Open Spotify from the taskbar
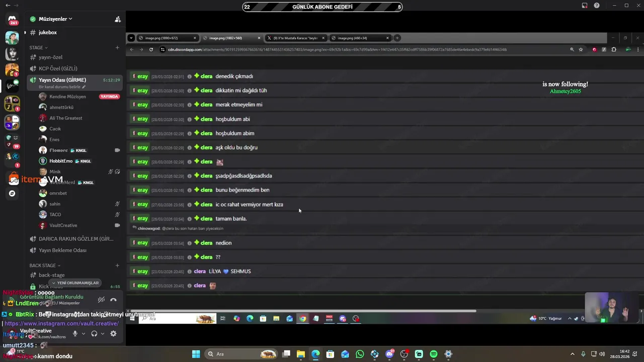The width and height of the screenshot is (644, 362). [x=434, y=354]
